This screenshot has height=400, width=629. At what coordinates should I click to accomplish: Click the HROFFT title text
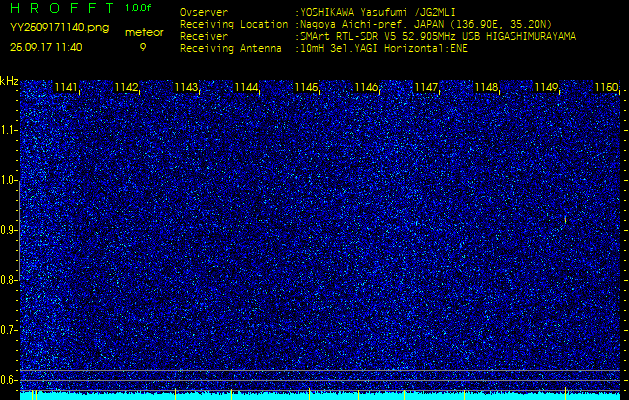tap(63, 8)
